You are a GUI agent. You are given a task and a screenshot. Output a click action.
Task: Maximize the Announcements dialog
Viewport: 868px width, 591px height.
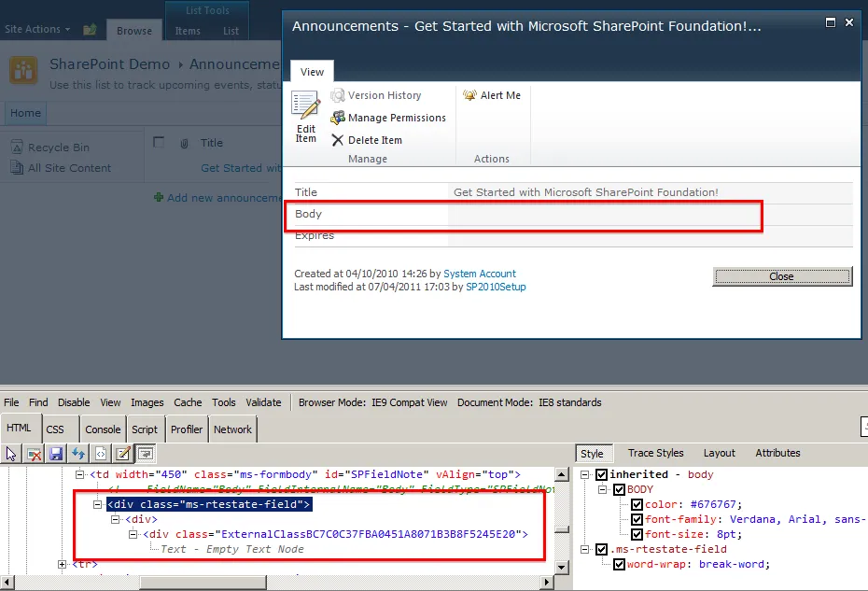point(831,22)
